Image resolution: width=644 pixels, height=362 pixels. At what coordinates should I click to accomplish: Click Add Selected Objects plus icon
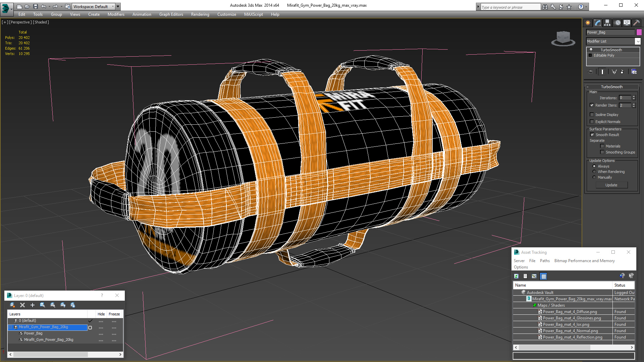33,305
